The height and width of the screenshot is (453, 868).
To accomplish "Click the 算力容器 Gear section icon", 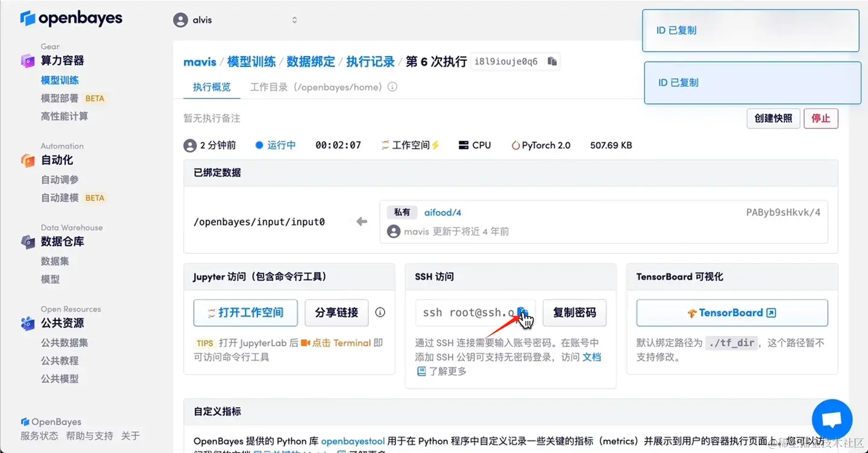I will pos(28,60).
